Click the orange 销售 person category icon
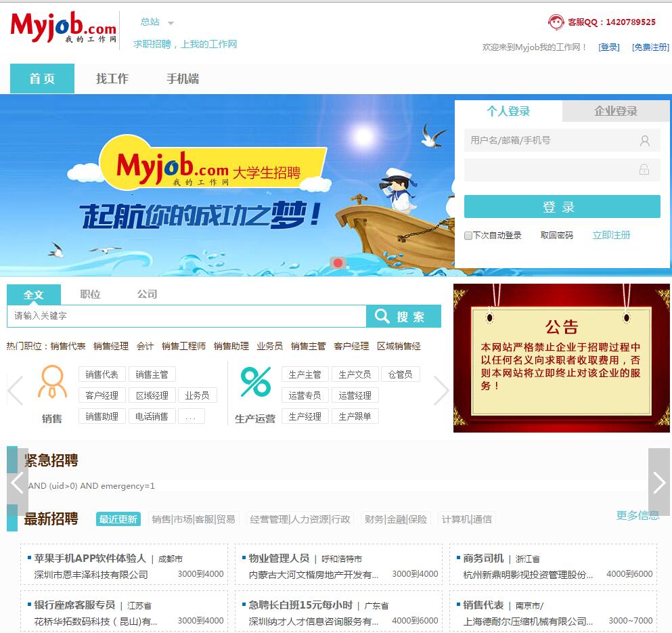 (x=52, y=381)
